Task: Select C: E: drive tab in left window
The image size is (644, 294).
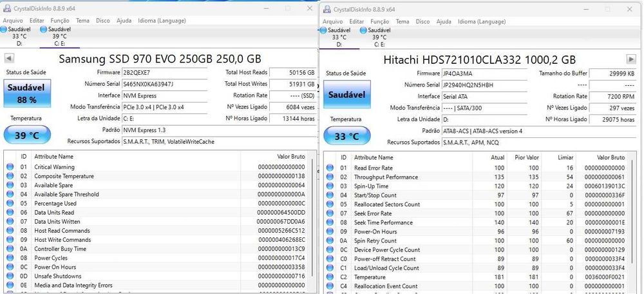Action: (59, 37)
